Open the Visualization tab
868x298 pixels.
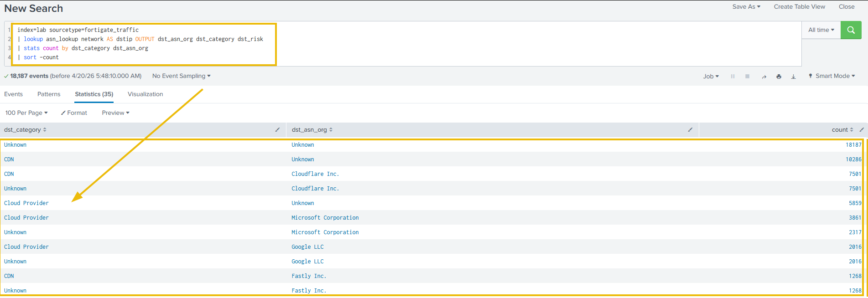pos(145,94)
